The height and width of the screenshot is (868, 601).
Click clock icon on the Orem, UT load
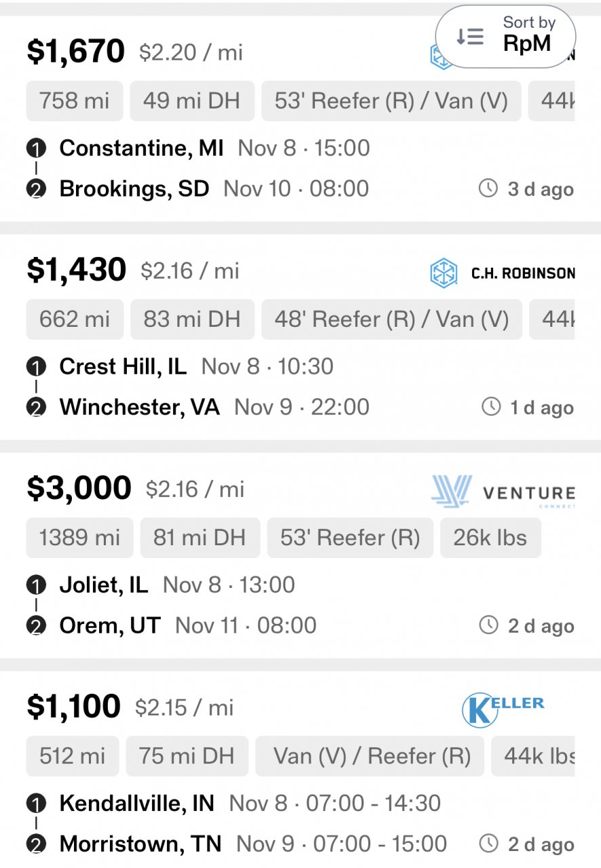(x=488, y=625)
